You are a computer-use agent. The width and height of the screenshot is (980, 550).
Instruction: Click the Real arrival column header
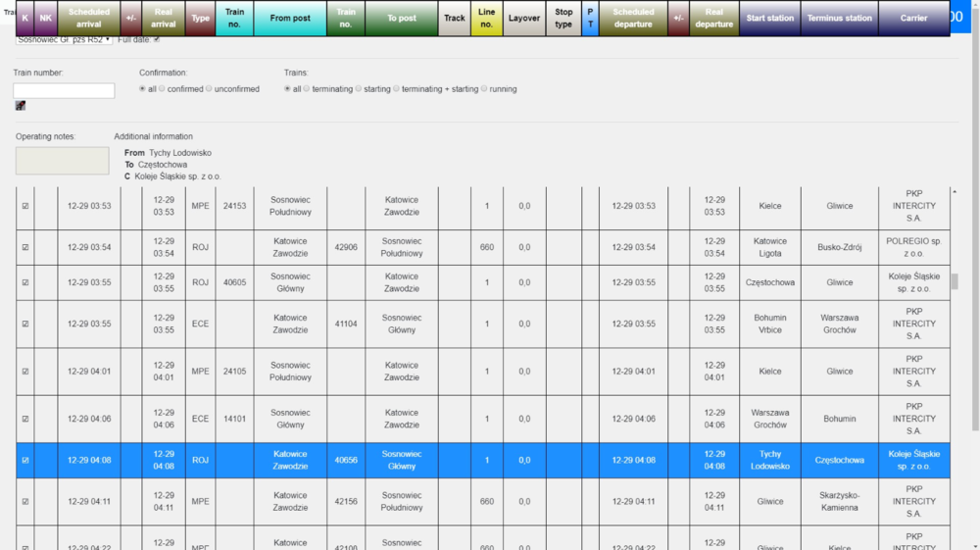tap(163, 18)
